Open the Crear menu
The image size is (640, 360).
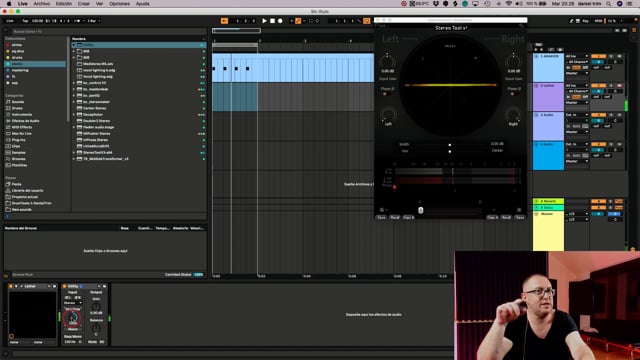84,4
